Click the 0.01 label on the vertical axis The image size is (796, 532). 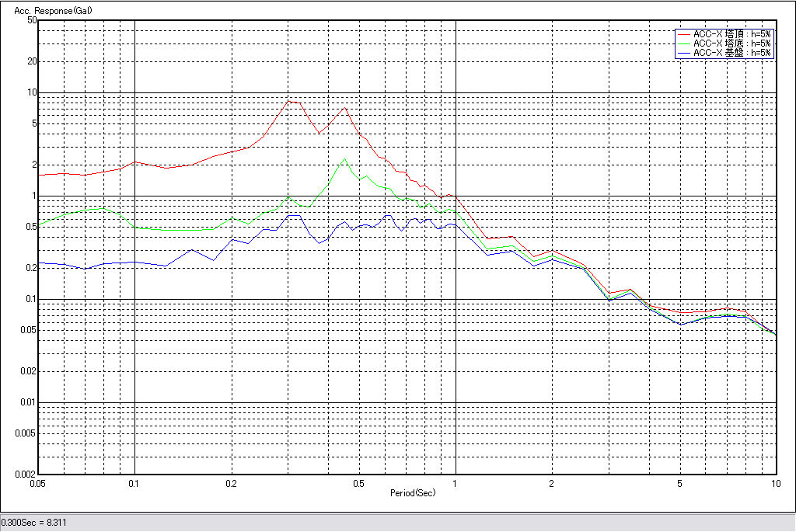(x=28, y=402)
